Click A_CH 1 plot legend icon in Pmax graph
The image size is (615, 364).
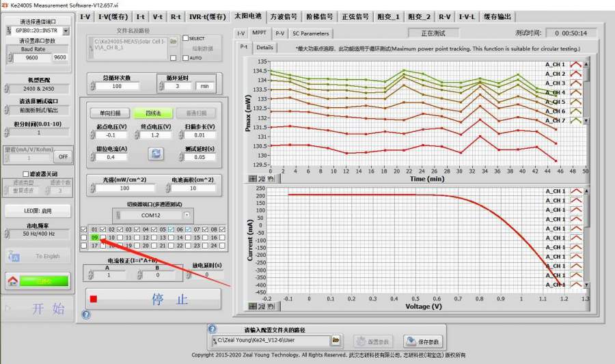[576, 64]
